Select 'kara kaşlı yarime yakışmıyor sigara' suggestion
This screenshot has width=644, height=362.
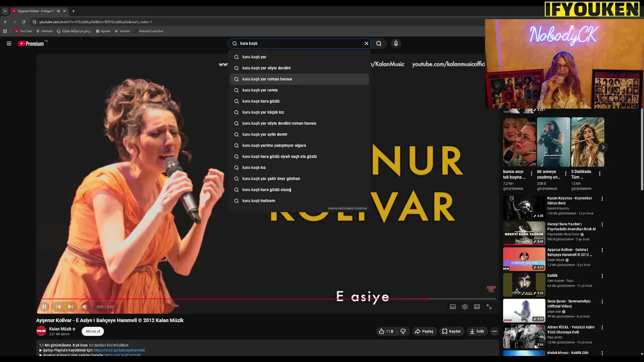click(299, 145)
